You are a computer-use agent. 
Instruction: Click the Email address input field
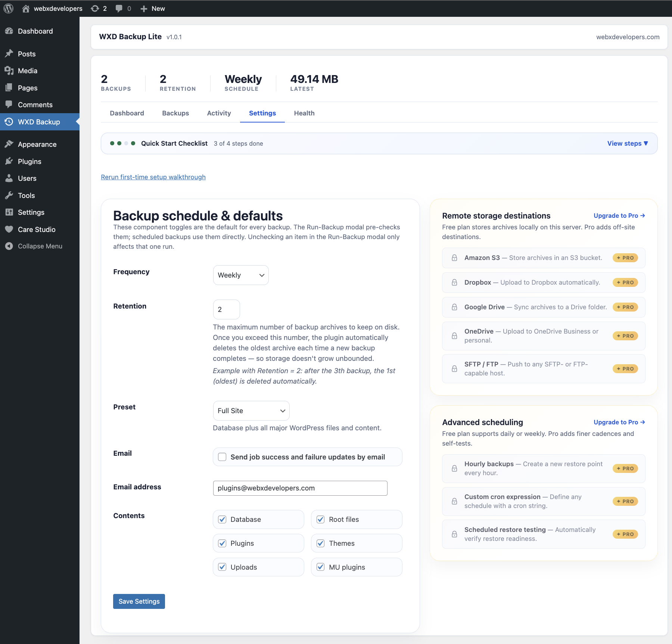[x=300, y=488]
